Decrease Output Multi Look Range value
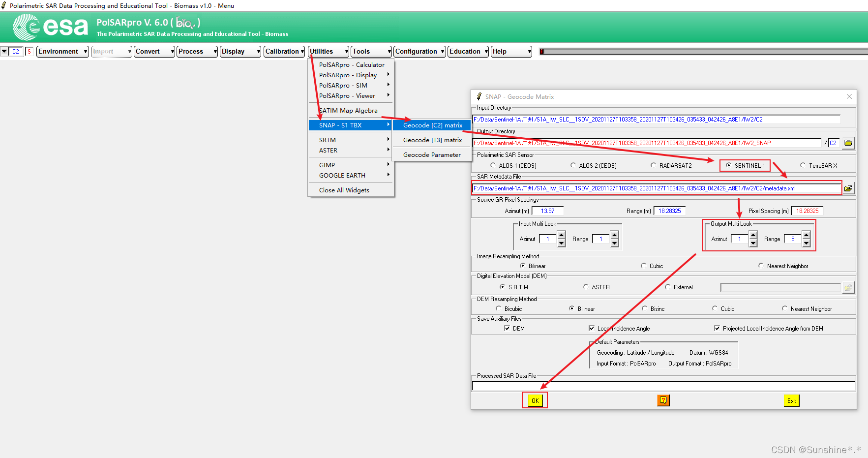 806,243
